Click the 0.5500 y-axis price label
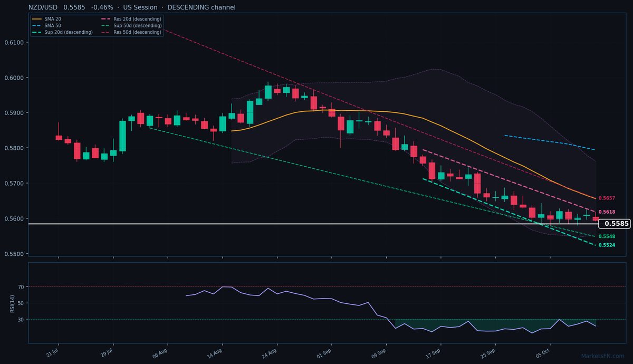The height and width of the screenshot is (364, 633). pyautogui.click(x=13, y=254)
